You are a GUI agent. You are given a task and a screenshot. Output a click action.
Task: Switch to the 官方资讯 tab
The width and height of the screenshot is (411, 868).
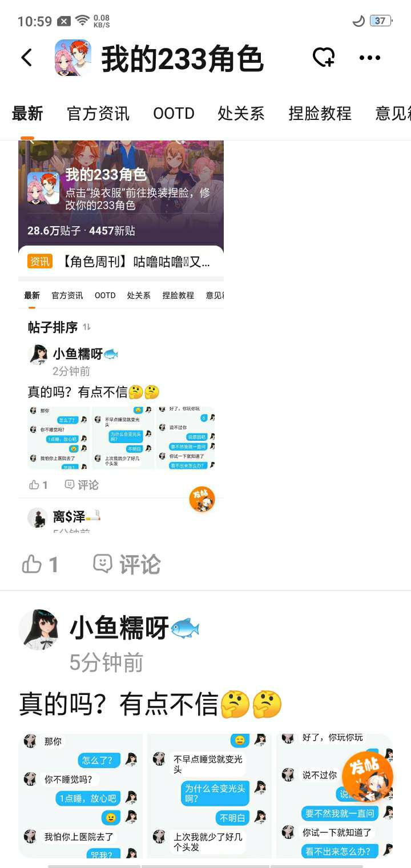click(98, 114)
